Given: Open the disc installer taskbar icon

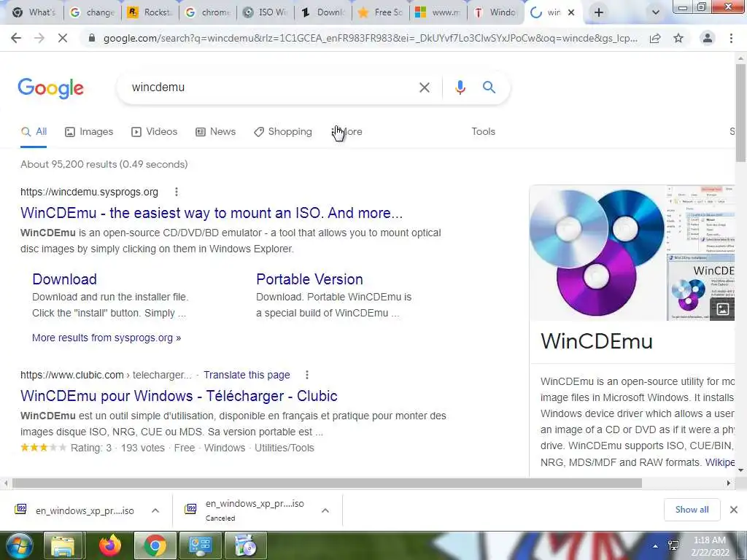Looking at the screenshot, I should [x=246, y=545].
